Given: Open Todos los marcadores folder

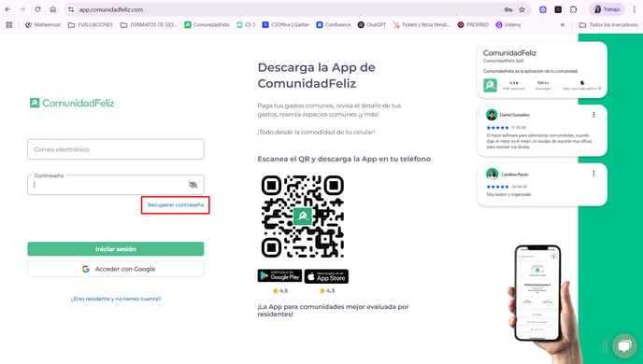Looking at the screenshot, I should pyautogui.click(x=608, y=24).
